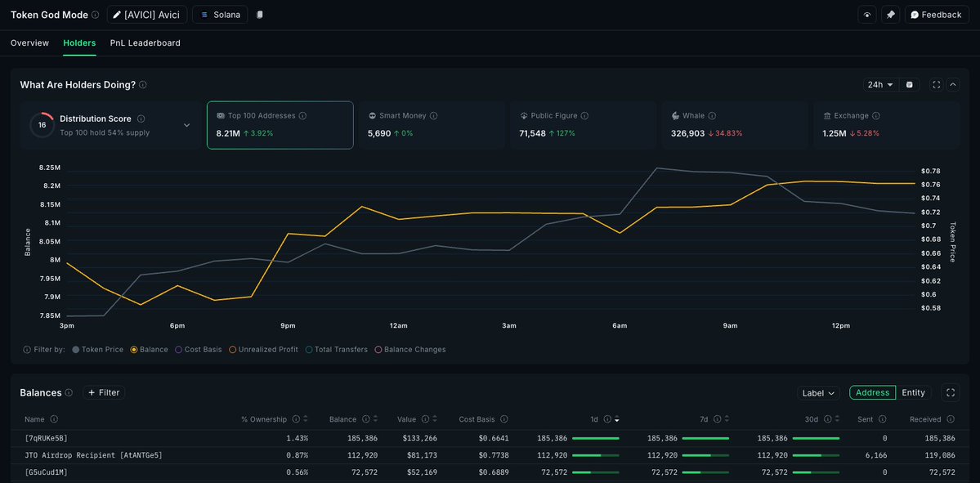Open calendar date picker next to 24h
Image resolution: width=980 pixels, height=483 pixels.
(x=909, y=85)
